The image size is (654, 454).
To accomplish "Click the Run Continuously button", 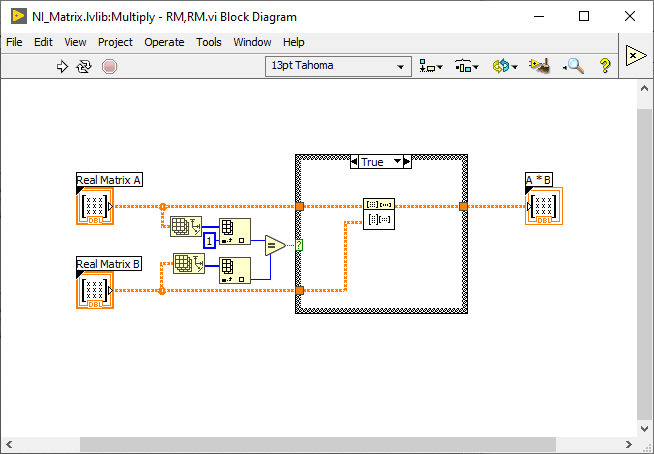I will pos(84,66).
